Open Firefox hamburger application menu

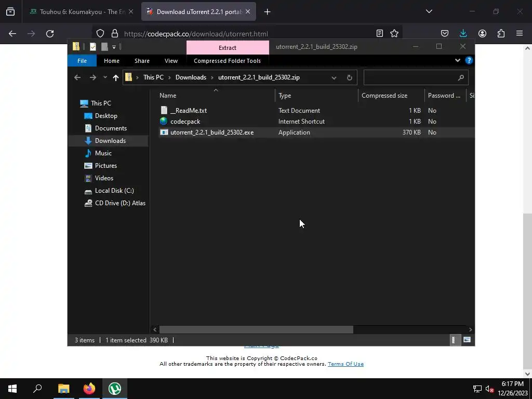(x=520, y=33)
